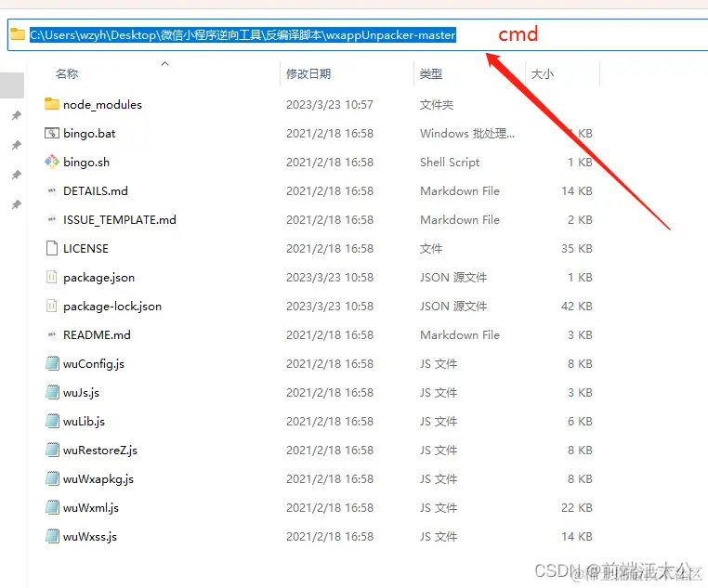The height and width of the screenshot is (588, 708).
Task: Select the LICENSE file name
Action: click(85, 249)
